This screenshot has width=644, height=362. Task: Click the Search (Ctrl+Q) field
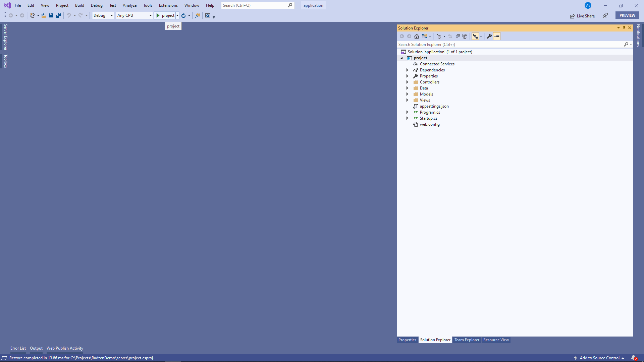(x=258, y=5)
